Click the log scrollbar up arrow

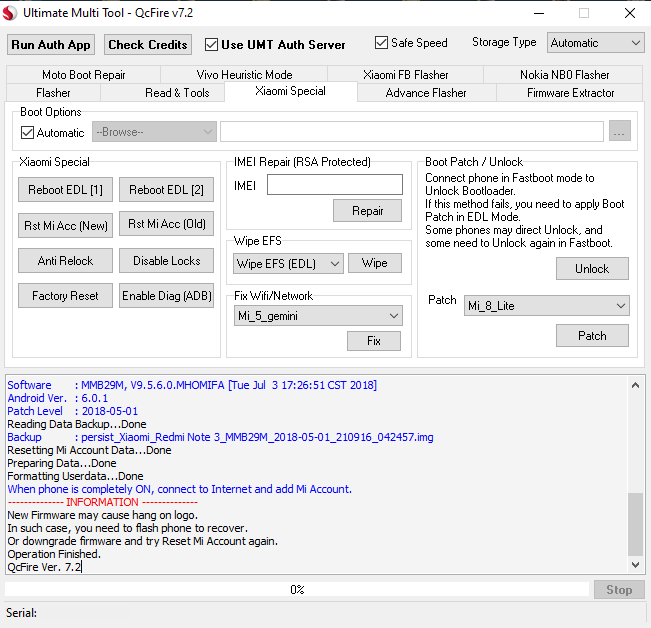tap(635, 385)
